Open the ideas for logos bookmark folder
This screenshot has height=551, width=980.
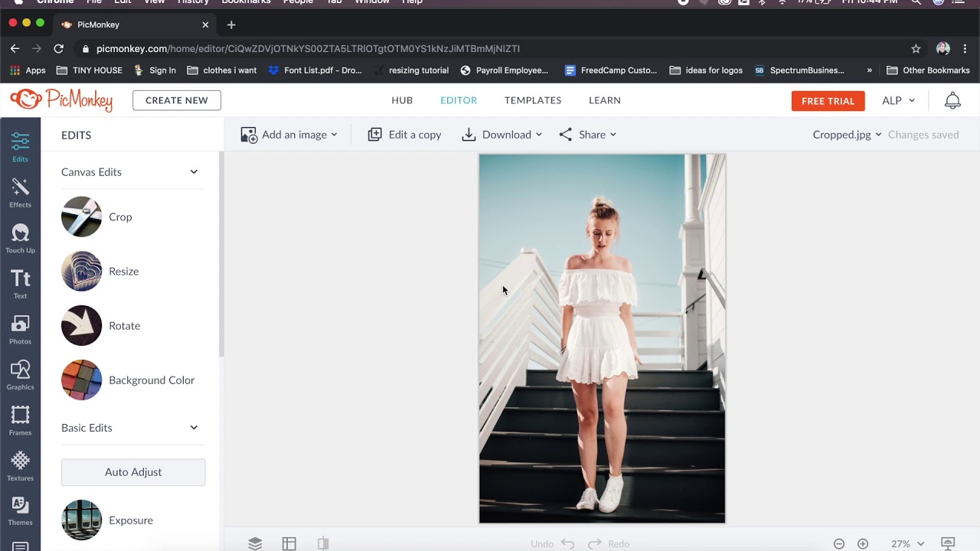(706, 70)
